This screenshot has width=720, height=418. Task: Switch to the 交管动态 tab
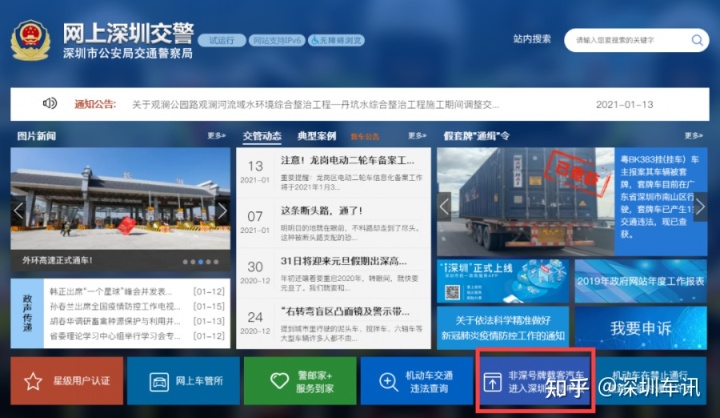(x=262, y=136)
